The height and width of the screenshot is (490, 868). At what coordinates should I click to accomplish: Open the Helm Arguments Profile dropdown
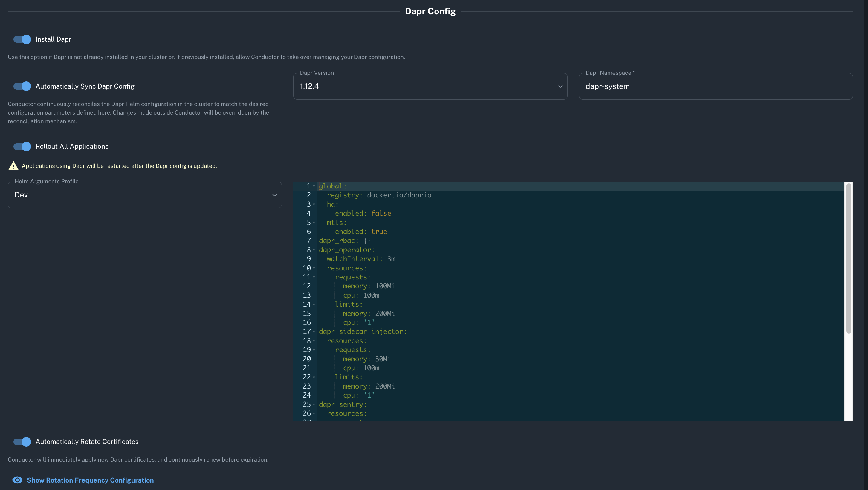coord(145,195)
